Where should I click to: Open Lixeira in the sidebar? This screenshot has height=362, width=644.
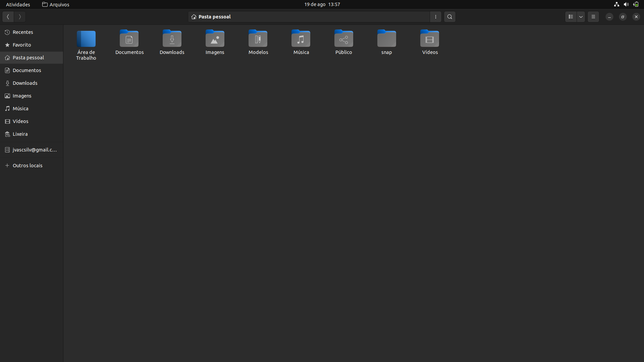[x=20, y=134]
